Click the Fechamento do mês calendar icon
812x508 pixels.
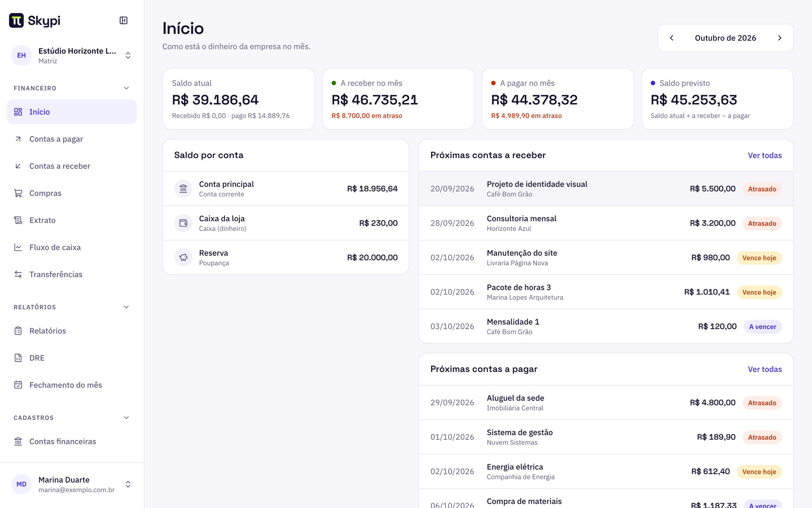(18, 385)
